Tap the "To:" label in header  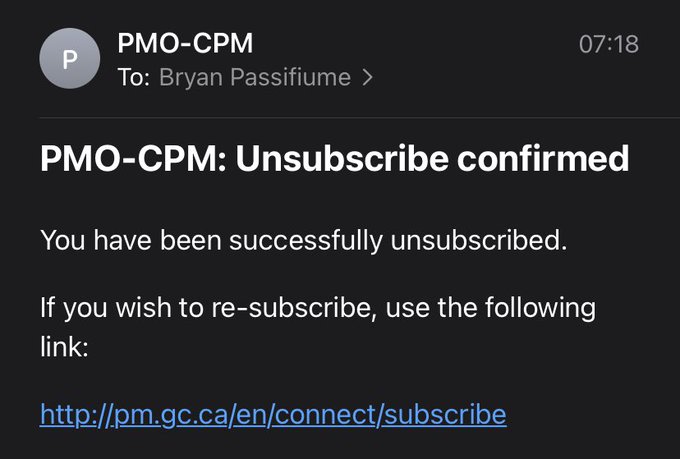(134, 78)
